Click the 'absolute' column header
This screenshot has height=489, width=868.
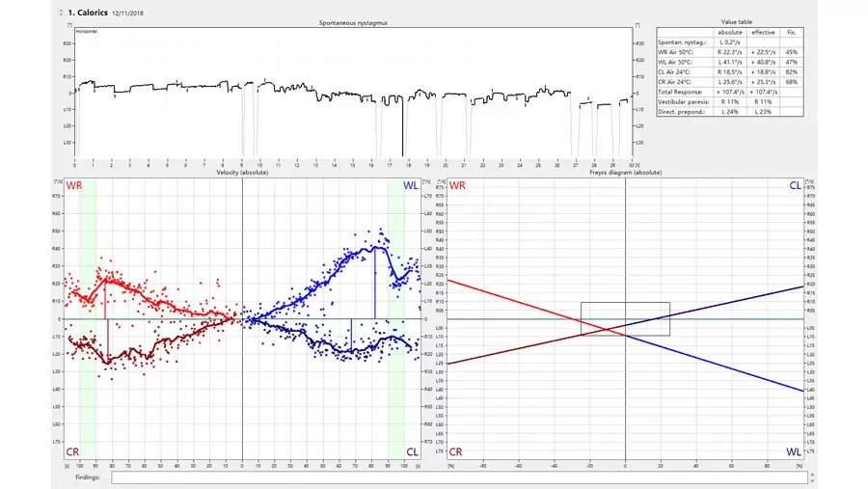[730, 32]
